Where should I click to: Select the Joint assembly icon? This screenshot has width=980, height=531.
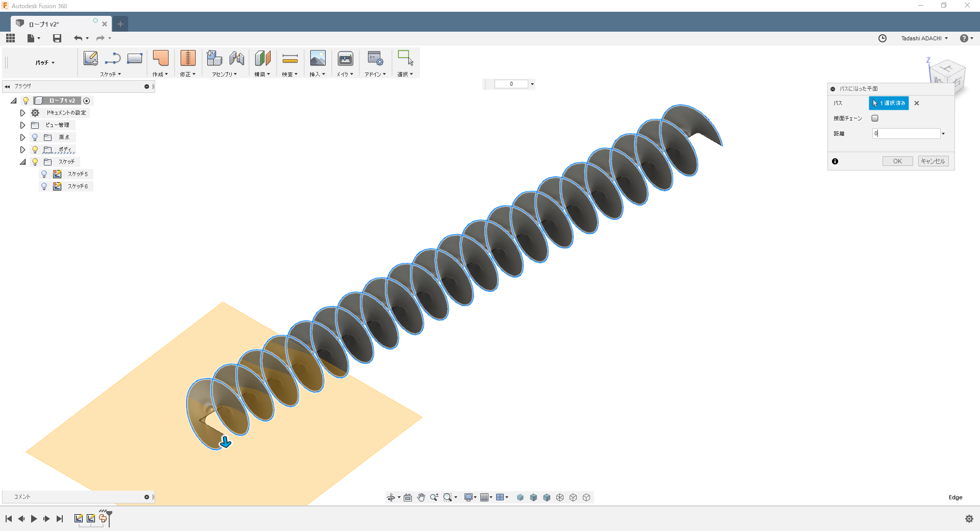(x=237, y=58)
